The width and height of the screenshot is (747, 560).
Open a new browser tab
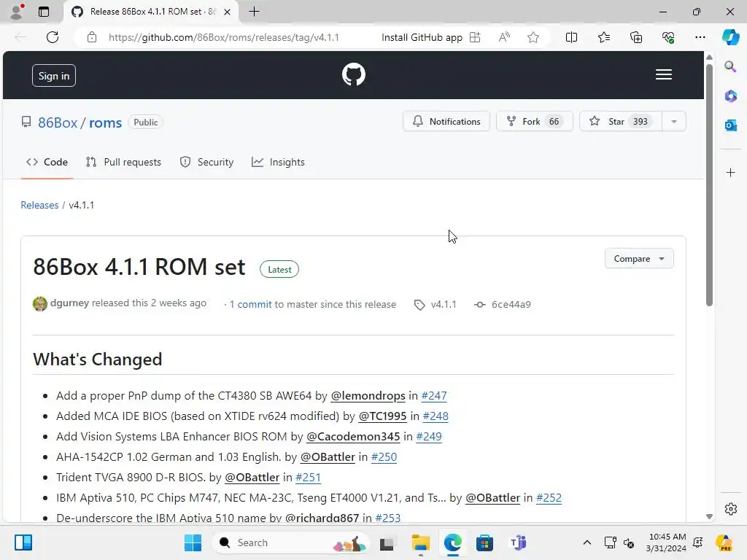coord(254,12)
